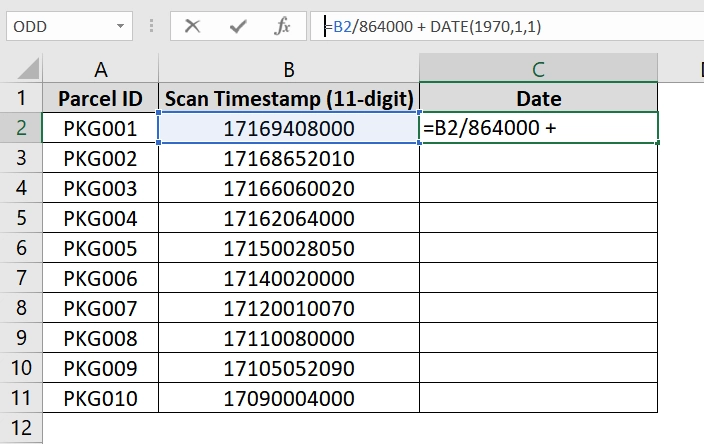Click cell containing PKG005
The width and height of the screenshot is (704, 444).
coord(101,248)
